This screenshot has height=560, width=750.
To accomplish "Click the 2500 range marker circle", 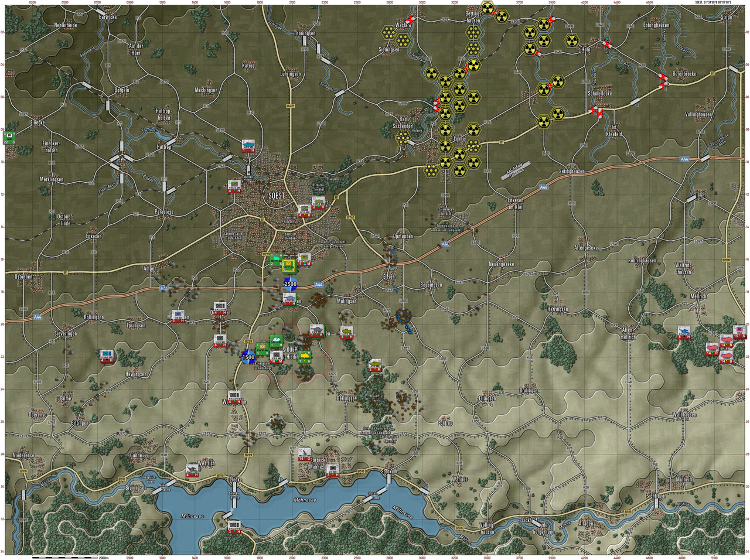I will pos(290,284).
